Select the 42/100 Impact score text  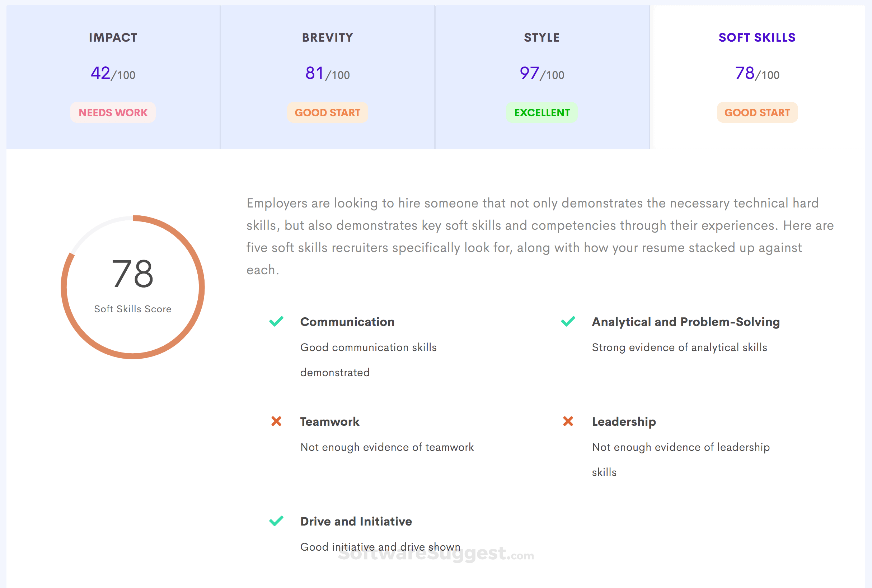point(112,74)
